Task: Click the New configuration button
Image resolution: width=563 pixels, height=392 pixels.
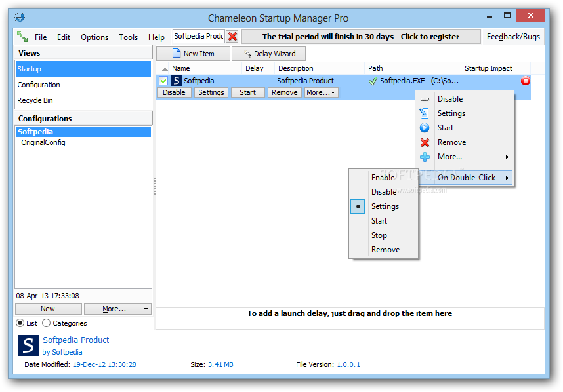Action: 48,309
